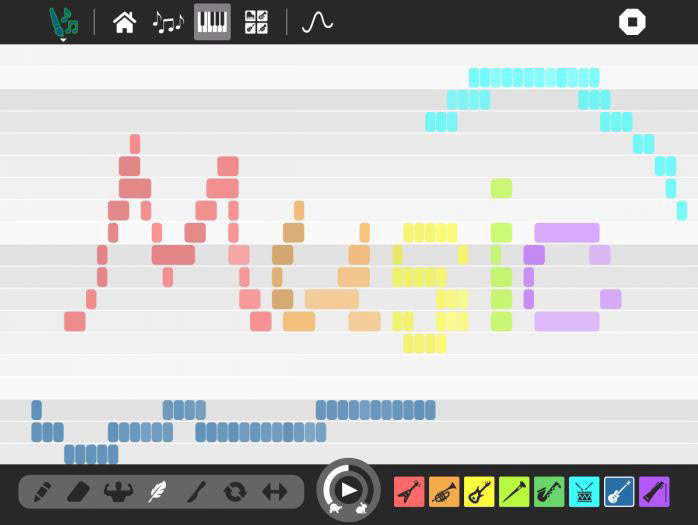Pick the yellow electric guitar instrument

pyautogui.click(x=479, y=492)
